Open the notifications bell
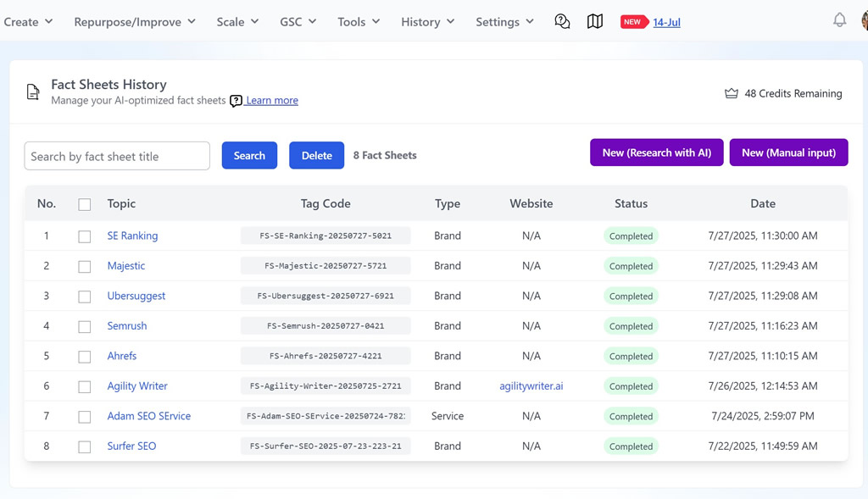The width and height of the screenshot is (868, 499). click(x=839, y=20)
